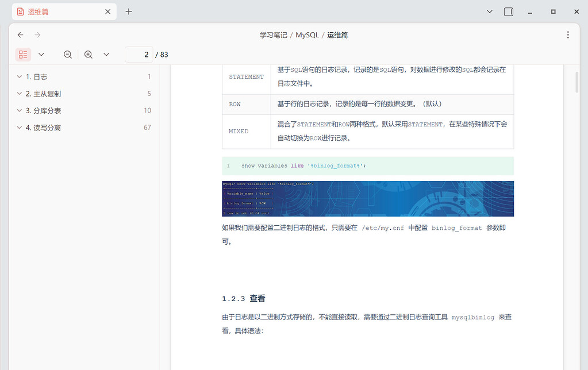This screenshot has width=588, height=370.
Task: Select the document outline panel icon
Action: tap(23, 54)
